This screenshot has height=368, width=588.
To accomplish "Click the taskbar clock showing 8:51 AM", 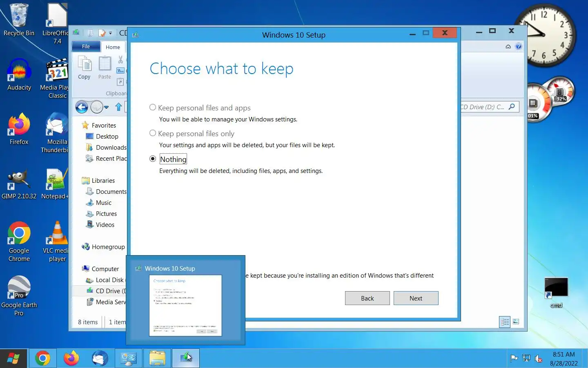I will tap(563, 359).
